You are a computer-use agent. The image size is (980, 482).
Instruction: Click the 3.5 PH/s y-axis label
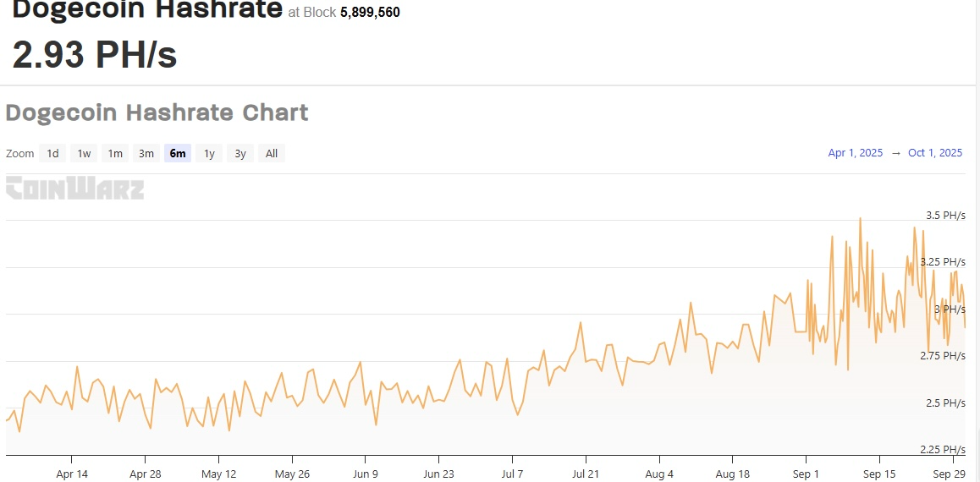coord(944,216)
